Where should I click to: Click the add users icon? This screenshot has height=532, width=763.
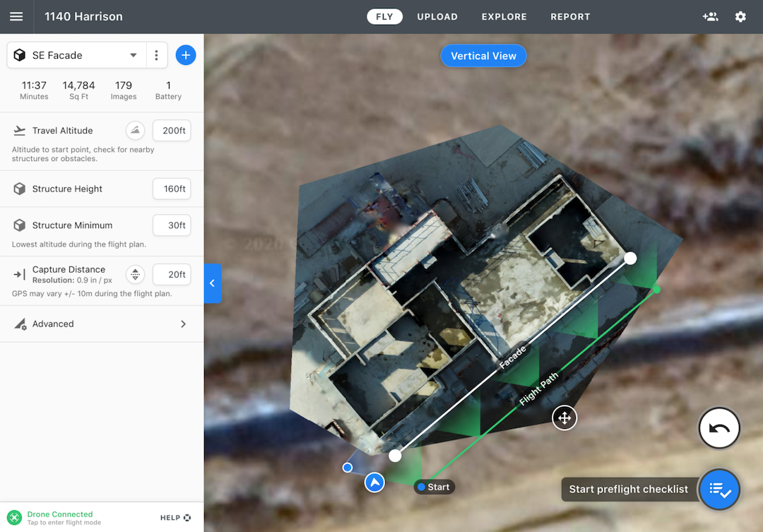pyautogui.click(x=710, y=16)
